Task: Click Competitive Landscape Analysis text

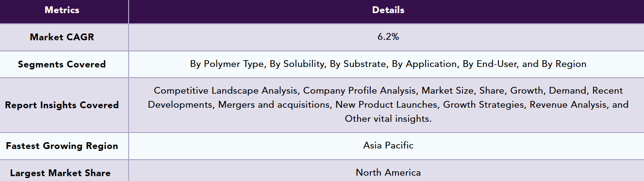Action: tap(226, 91)
